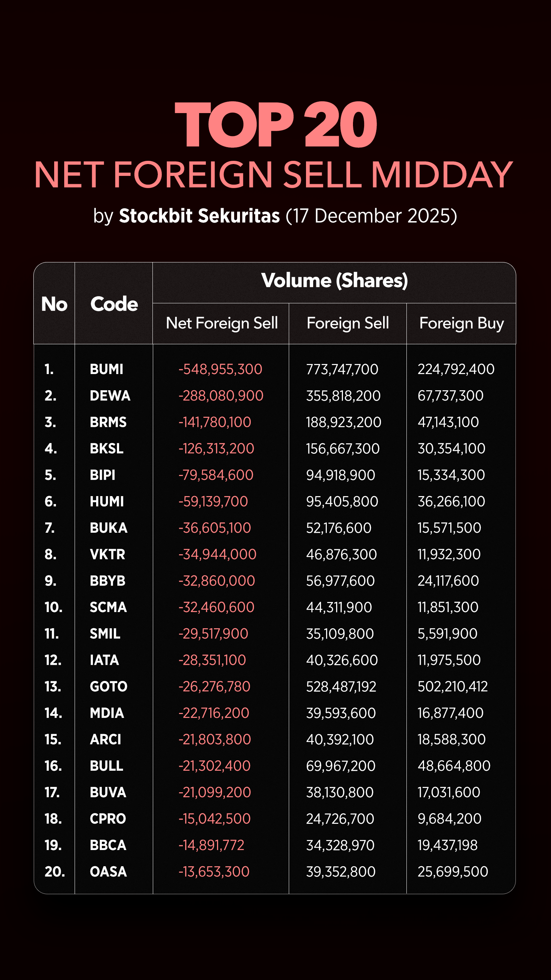Viewport: 551px width, 980px height.
Task: Click GOTO foreign buy value 502,210,412
Action: [452, 686]
